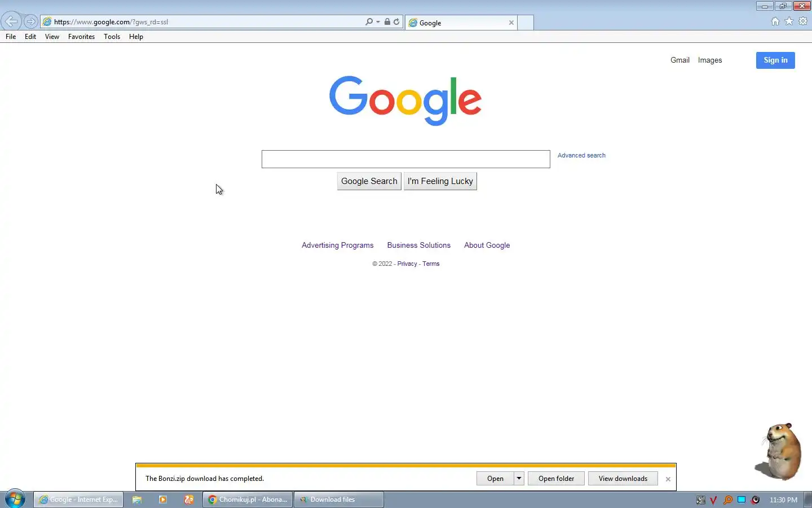Click the red speaker tray icon
The image size is (812, 508).
756,500
